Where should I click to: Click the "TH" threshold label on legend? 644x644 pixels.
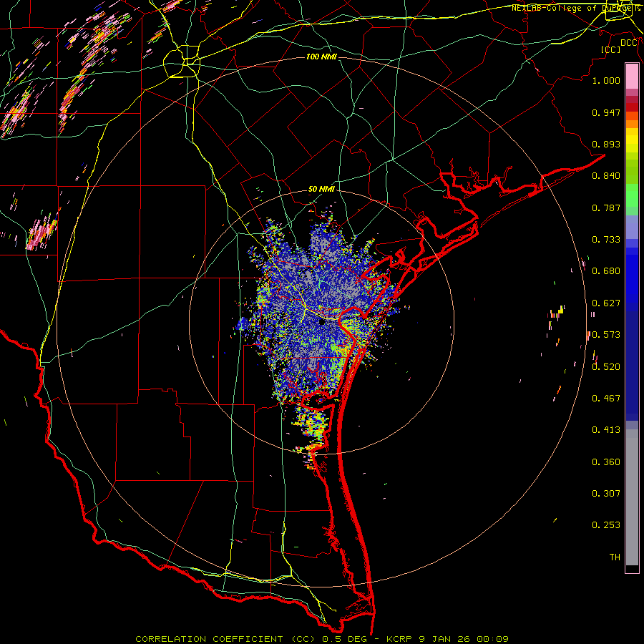pos(615,557)
